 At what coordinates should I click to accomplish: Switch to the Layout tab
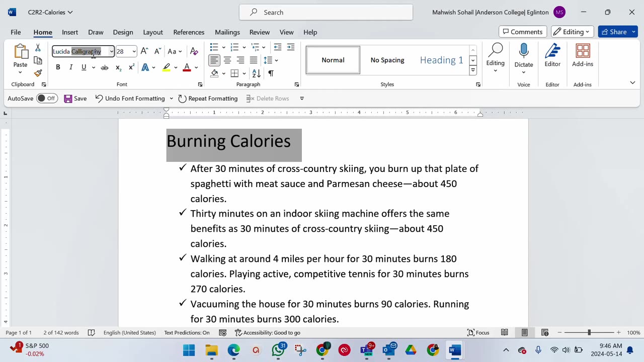153,32
